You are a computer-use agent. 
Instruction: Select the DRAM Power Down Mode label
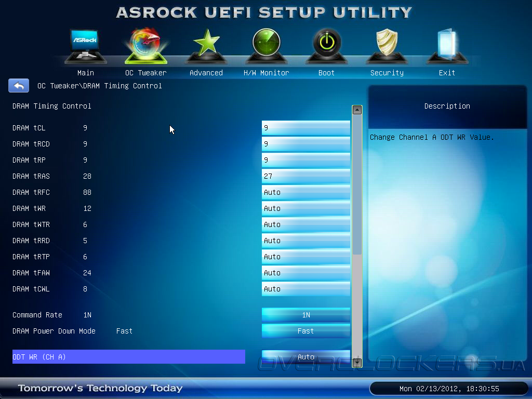(54, 331)
